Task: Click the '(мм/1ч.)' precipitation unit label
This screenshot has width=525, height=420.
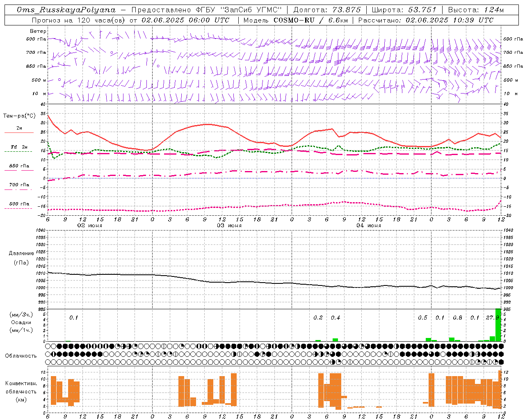Action: point(21,330)
